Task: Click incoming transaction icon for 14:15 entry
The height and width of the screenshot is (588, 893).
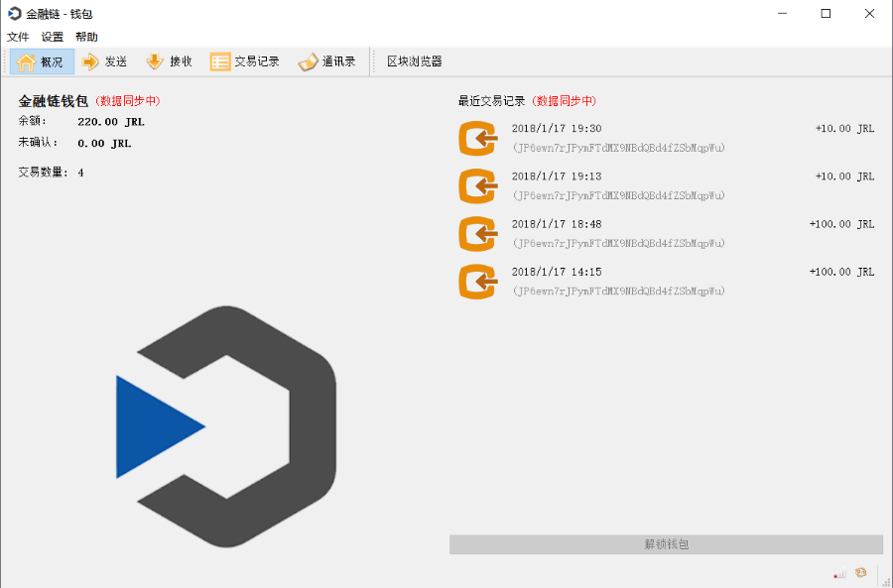Action: tap(478, 282)
